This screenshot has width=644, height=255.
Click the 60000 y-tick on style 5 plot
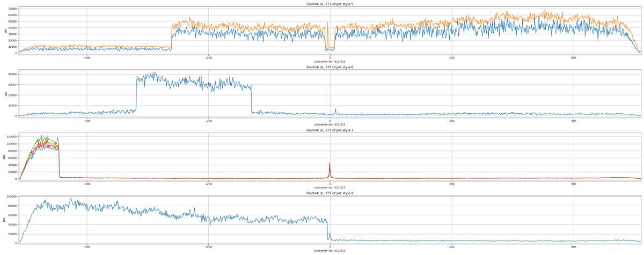(12, 16)
